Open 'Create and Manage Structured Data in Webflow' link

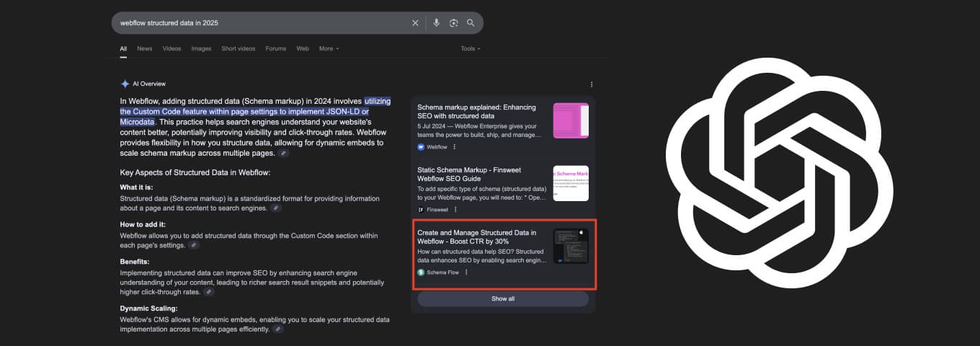pyautogui.click(x=477, y=237)
